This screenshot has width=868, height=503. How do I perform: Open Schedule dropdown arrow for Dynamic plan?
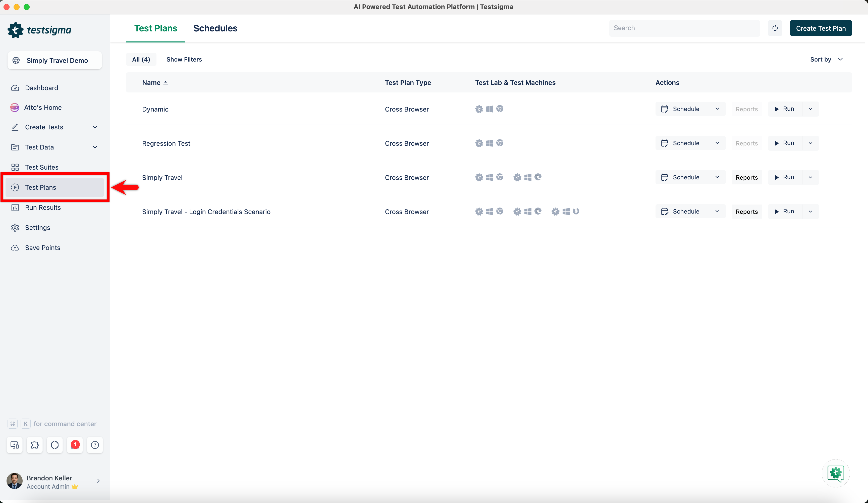[x=717, y=109]
